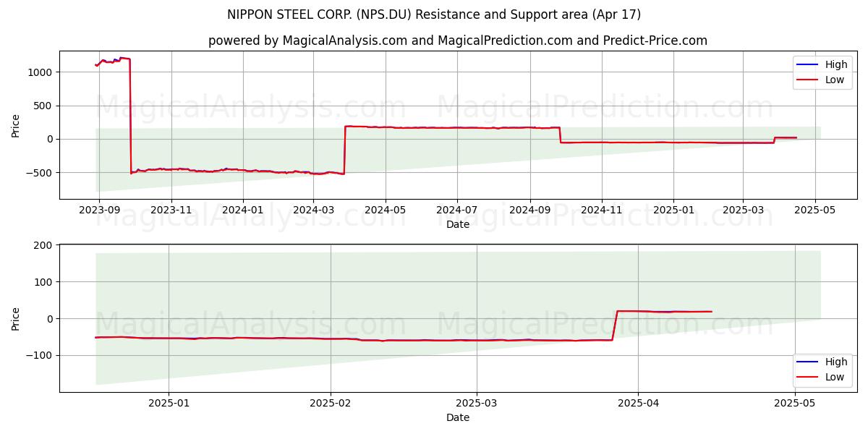Click the top chart 'Price' axis label
The height and width of the screenshot is (434, 868).
(x=16, y=125)
